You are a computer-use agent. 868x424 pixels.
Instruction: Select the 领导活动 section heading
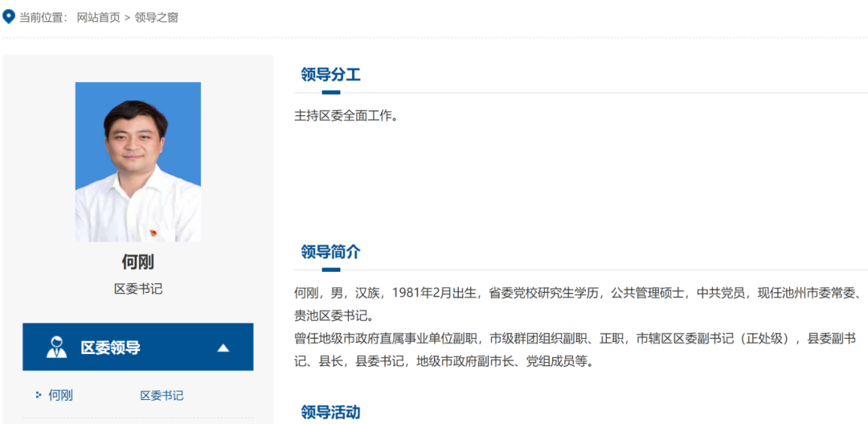coord(330,413)
